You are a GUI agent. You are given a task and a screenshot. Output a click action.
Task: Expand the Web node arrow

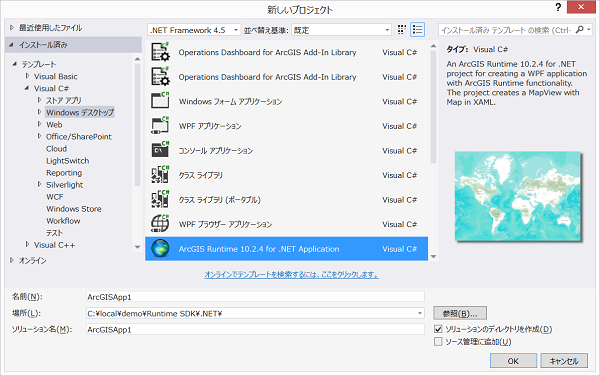tap(39, 124)
